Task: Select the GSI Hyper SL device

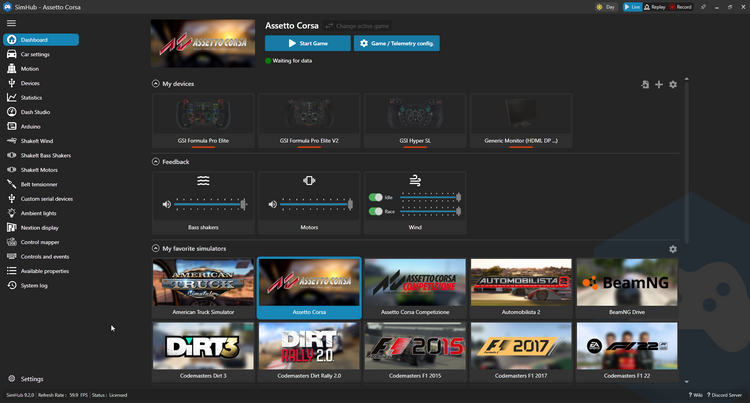Action: [x=415, y=120]
